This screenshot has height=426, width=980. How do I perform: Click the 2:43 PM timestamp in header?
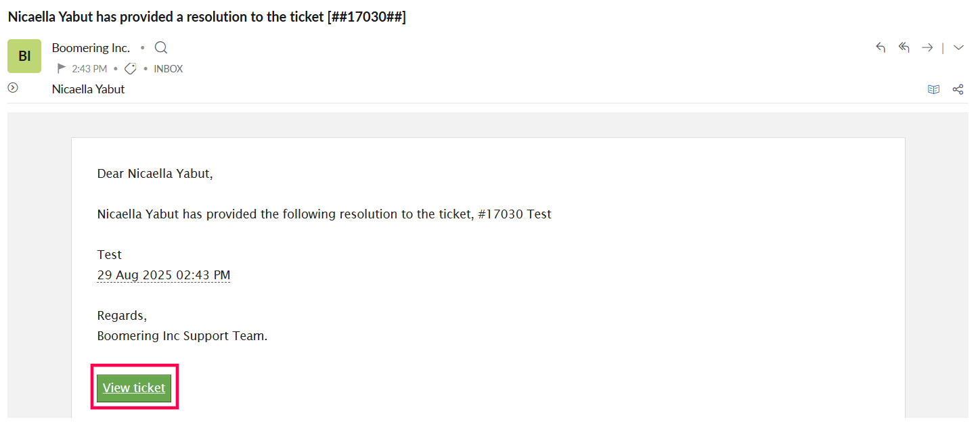89,69
